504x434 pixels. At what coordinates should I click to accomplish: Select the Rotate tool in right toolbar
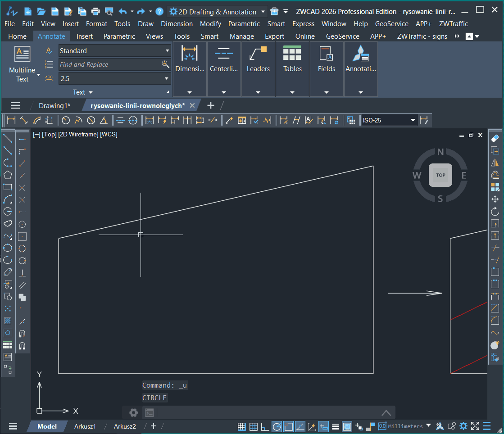pyautogui.click(x=495, y=211)
